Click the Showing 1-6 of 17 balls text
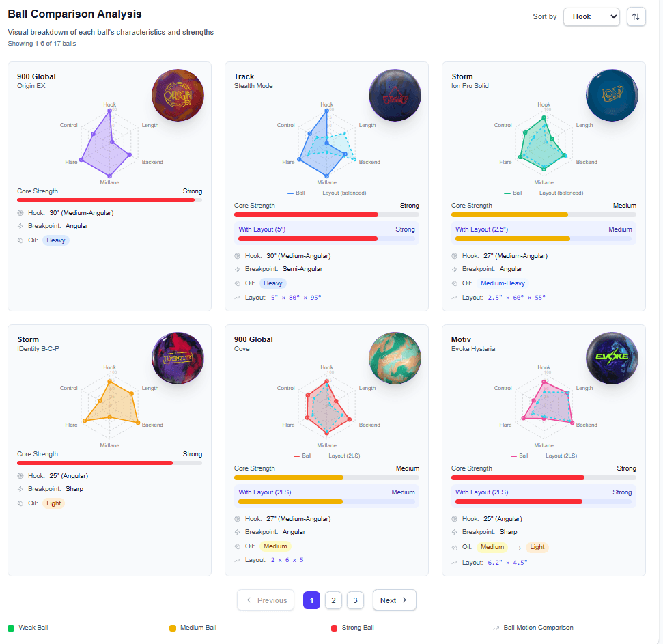 tap(42, 44)
